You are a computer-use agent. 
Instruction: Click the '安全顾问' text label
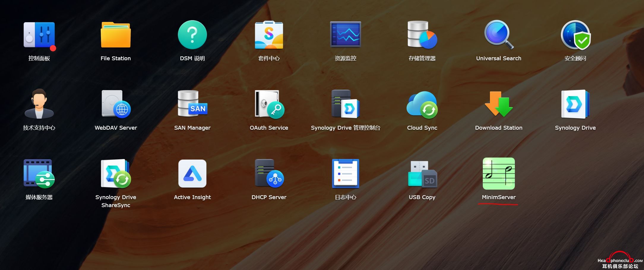pyautogui.click(x=575, y=58)
